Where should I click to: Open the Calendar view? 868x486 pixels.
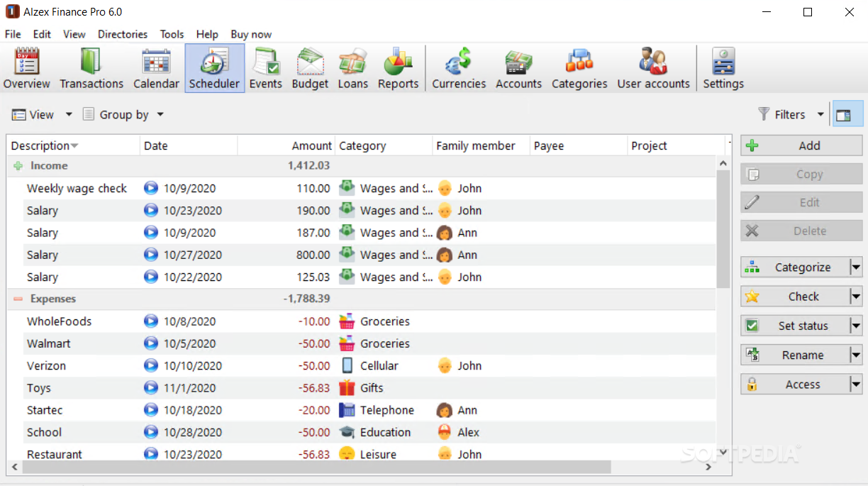click(156, 68)
